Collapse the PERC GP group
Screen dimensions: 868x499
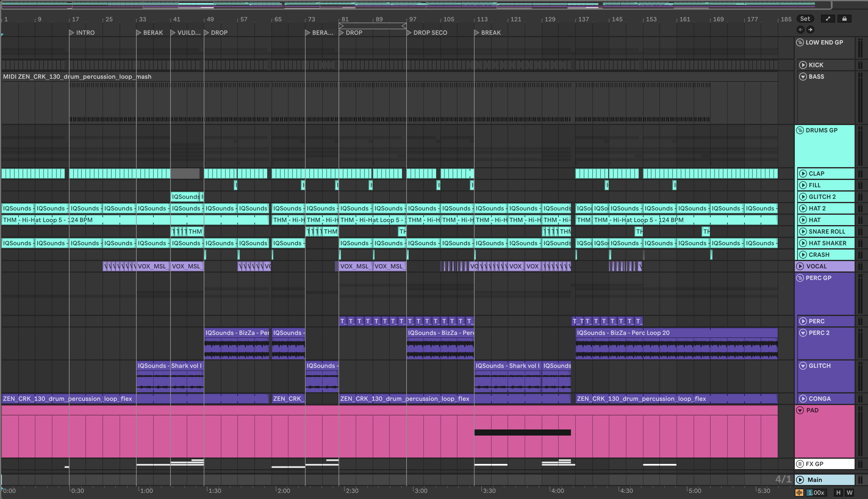(800, 278)
